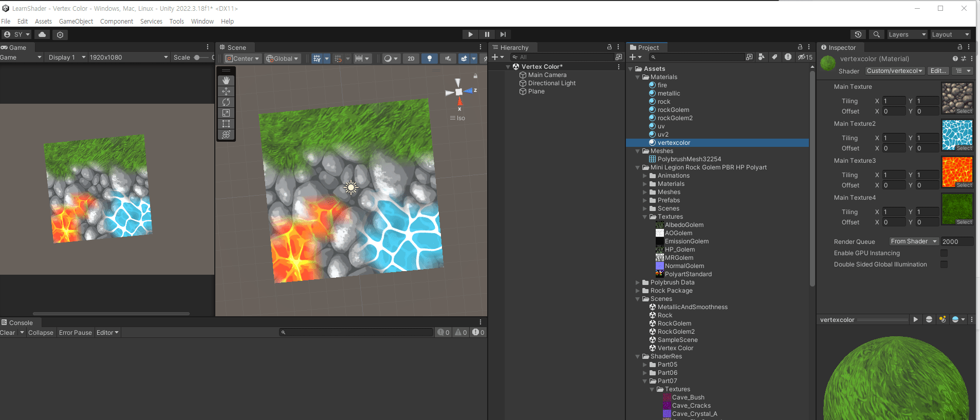Open Render Queue From Shader dropdown

pos(914,241)
